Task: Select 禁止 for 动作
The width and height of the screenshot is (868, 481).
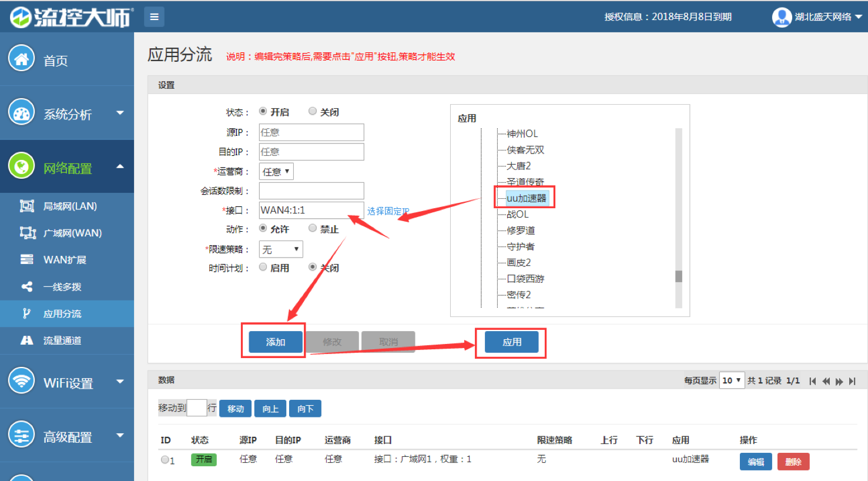Action: click(x=313, y=228)
